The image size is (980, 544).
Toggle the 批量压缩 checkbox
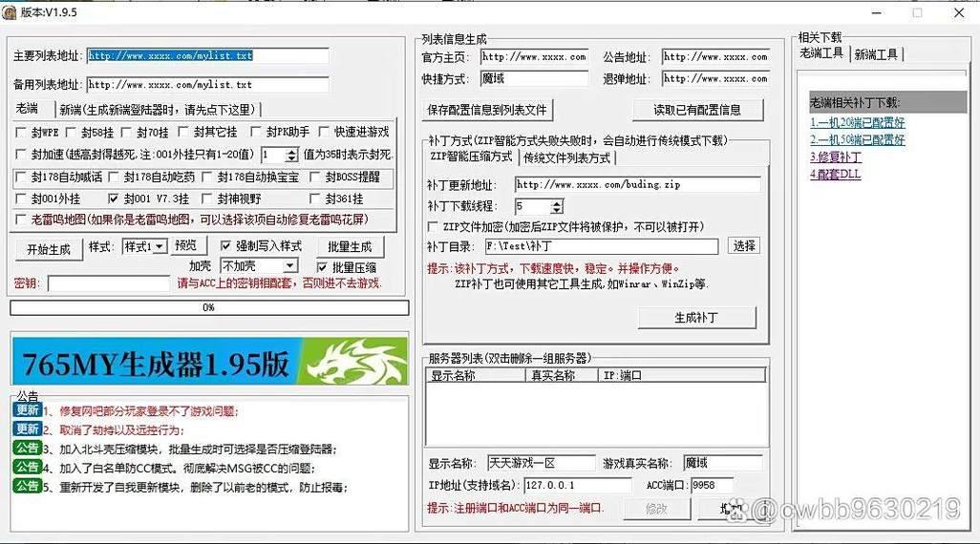click(x=322, y=267)
